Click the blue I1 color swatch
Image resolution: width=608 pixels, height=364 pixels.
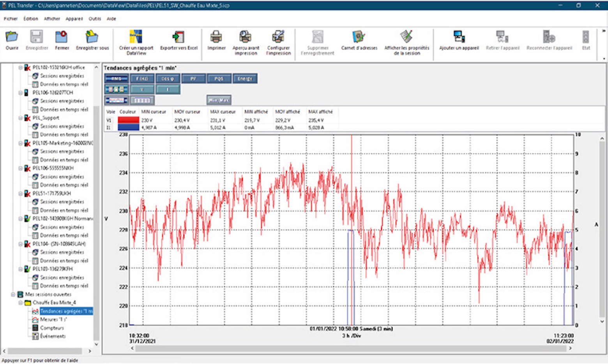(128, 127)
